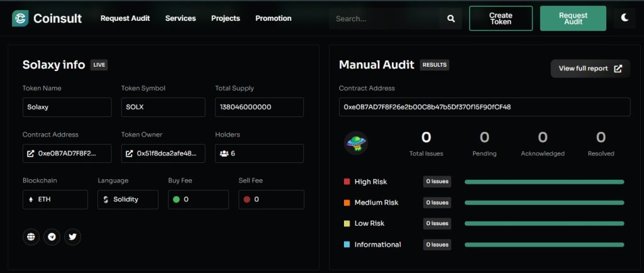Click the Informational progress bar

tap(544, 245)
